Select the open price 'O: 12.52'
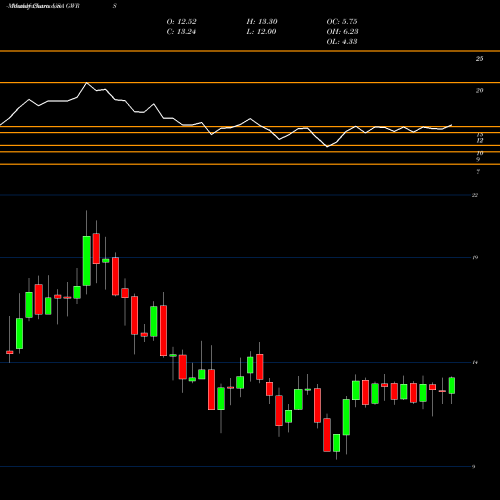 181,22
